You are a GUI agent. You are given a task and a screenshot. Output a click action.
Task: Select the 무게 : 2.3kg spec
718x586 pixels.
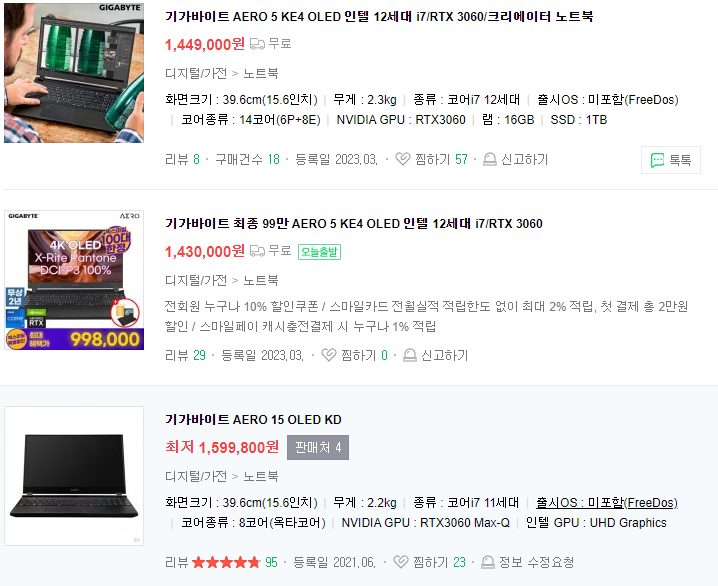point(364,99)
